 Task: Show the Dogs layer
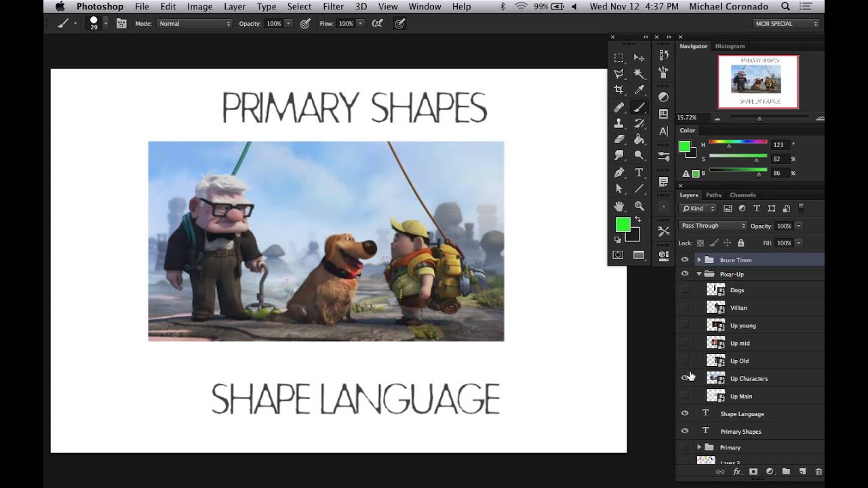click(684, 290)
